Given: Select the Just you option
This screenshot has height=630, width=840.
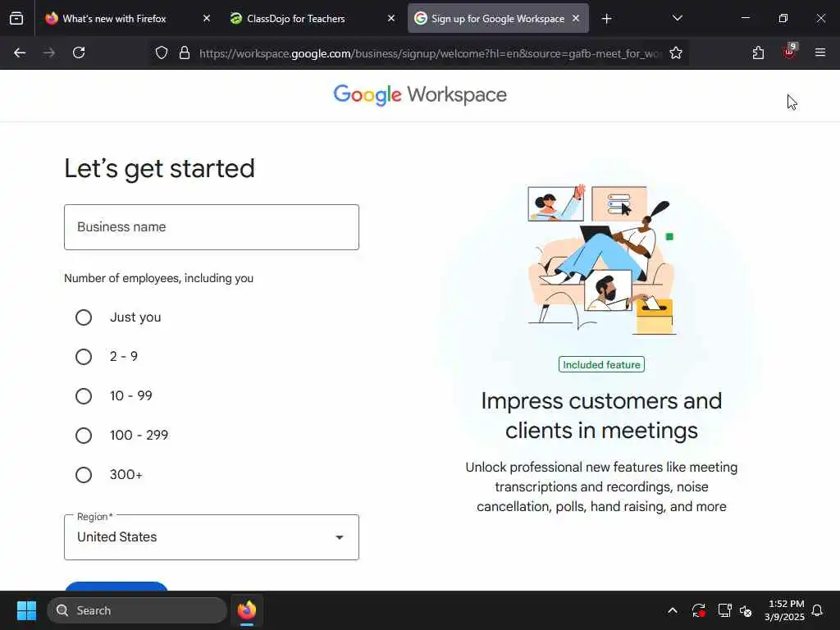Looking at the screenshot, I should tap(84, 317).
